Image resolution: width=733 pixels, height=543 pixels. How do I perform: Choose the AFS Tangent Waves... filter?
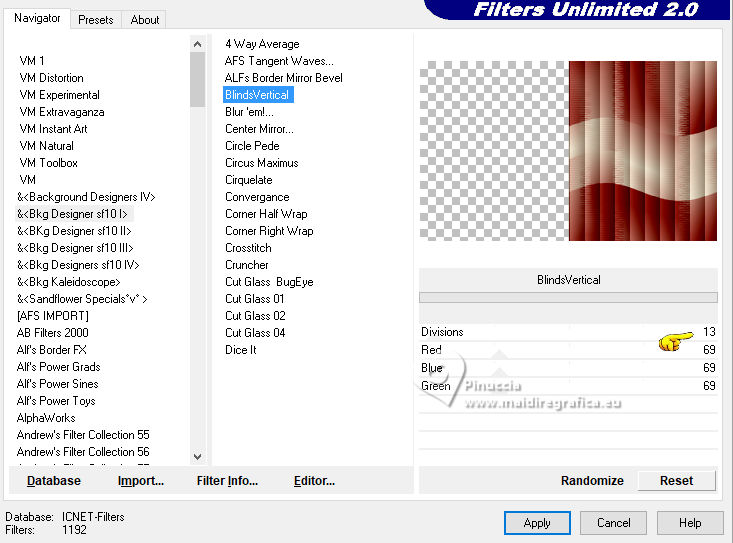pyautogui.click(x=279, y=61)
